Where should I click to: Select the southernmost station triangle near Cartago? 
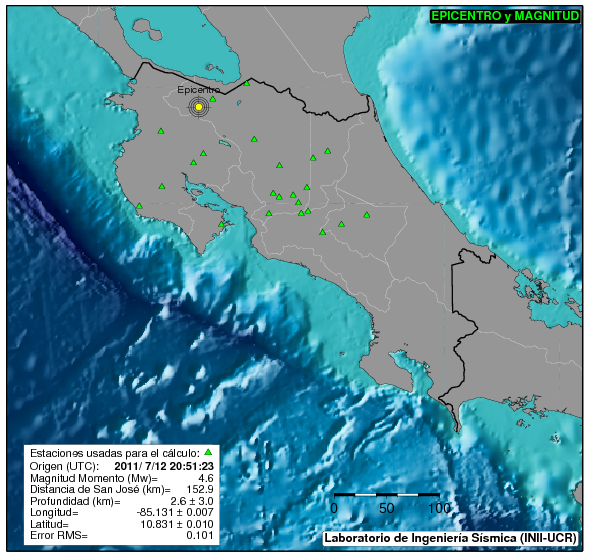(x=322, y=232)
